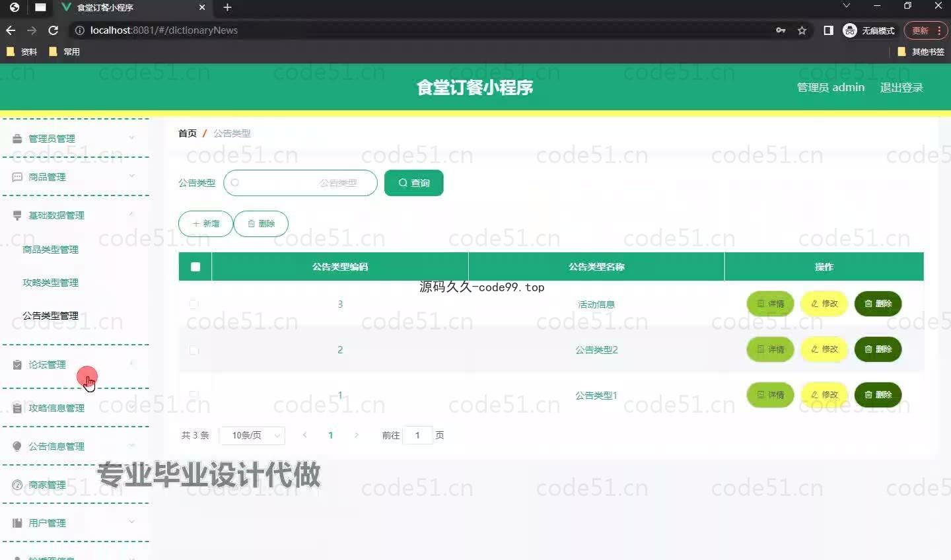Screen dimensions: 951x560
Task: Delete the 公告类型1 row
Action: [x=878, y=395]
